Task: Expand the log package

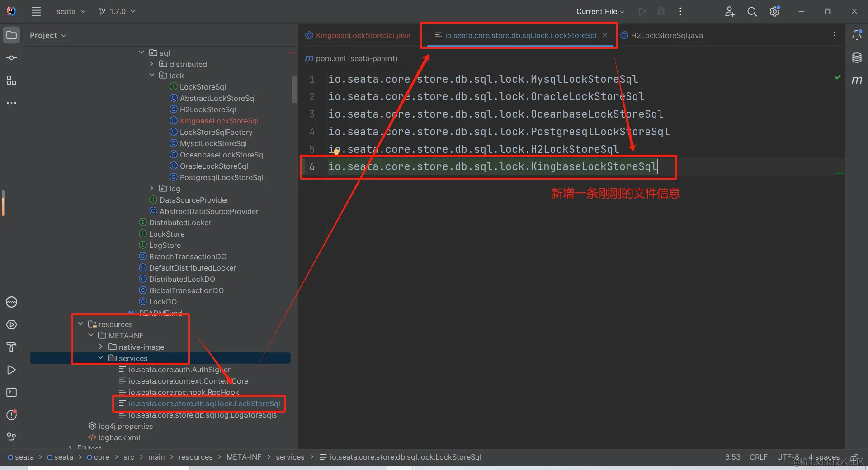Action: tap(151, 188)
